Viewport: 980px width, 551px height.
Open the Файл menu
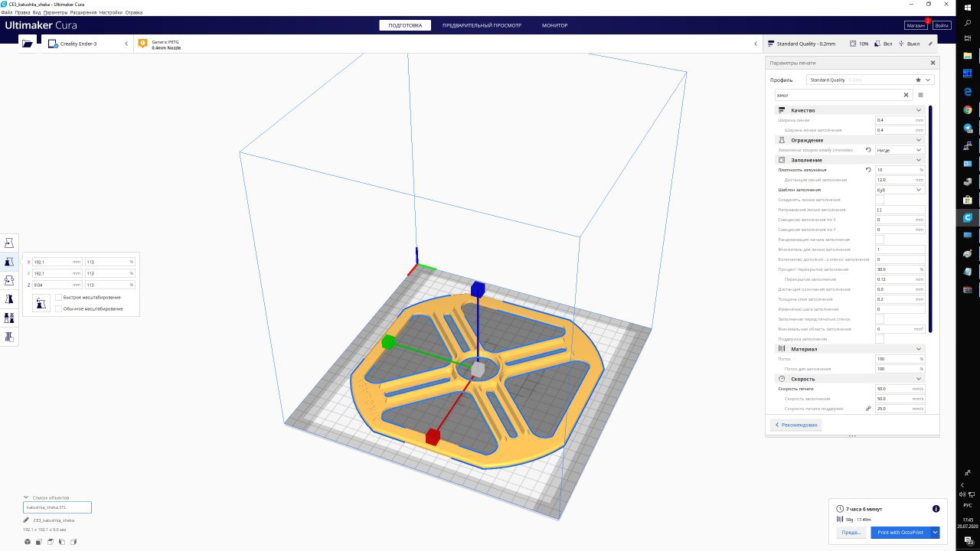click(7, 12)
